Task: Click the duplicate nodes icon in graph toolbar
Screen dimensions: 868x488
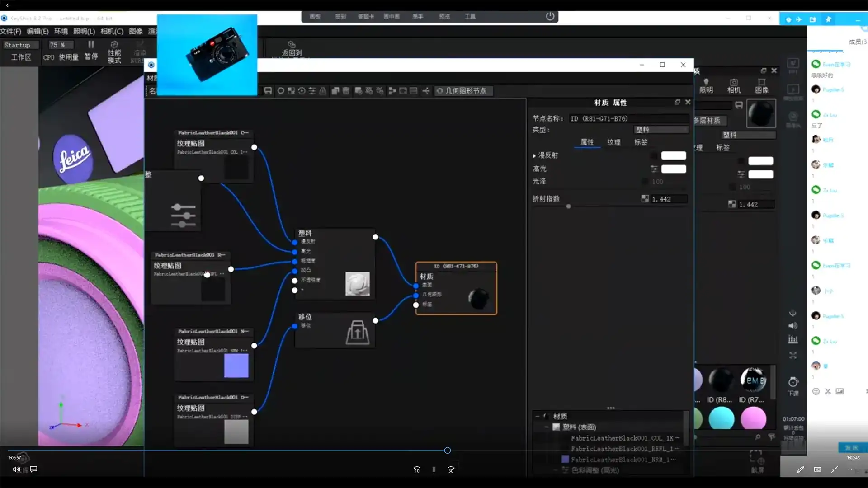Action: tap(335, 91)
